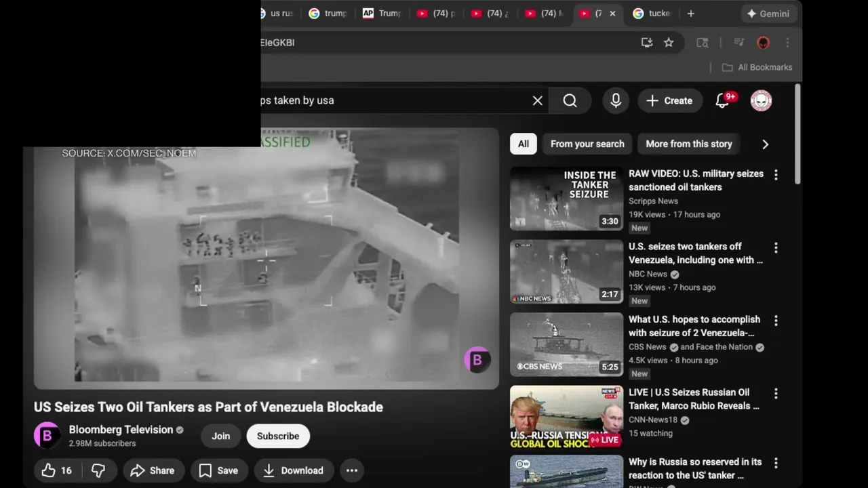Open Bloomberg Television channel name link

(121, 430)
